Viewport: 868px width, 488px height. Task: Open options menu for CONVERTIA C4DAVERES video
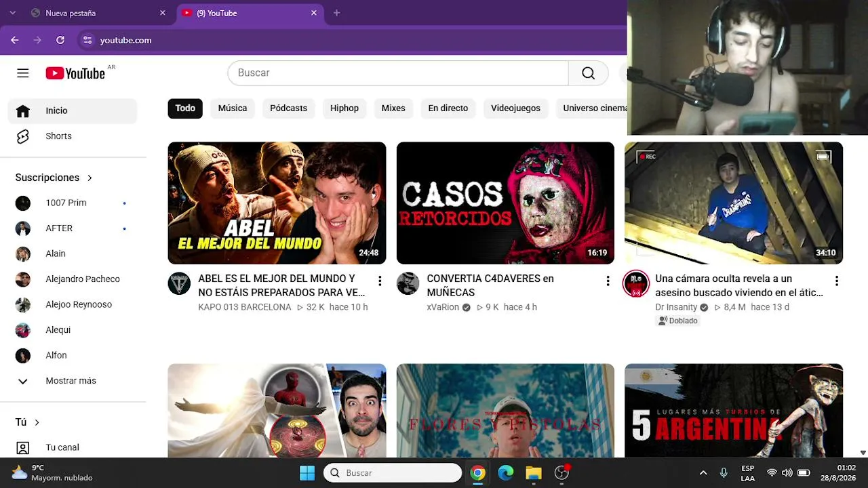tap(608, 281)
